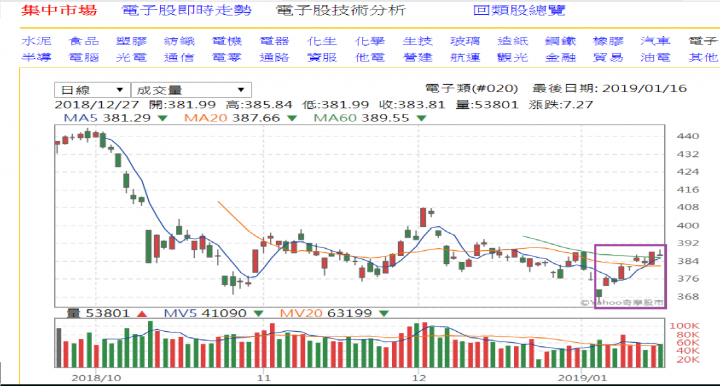The image size is (720, 386).
Task: Click the 2018/10 date axis marker
Action: point(96,378)
